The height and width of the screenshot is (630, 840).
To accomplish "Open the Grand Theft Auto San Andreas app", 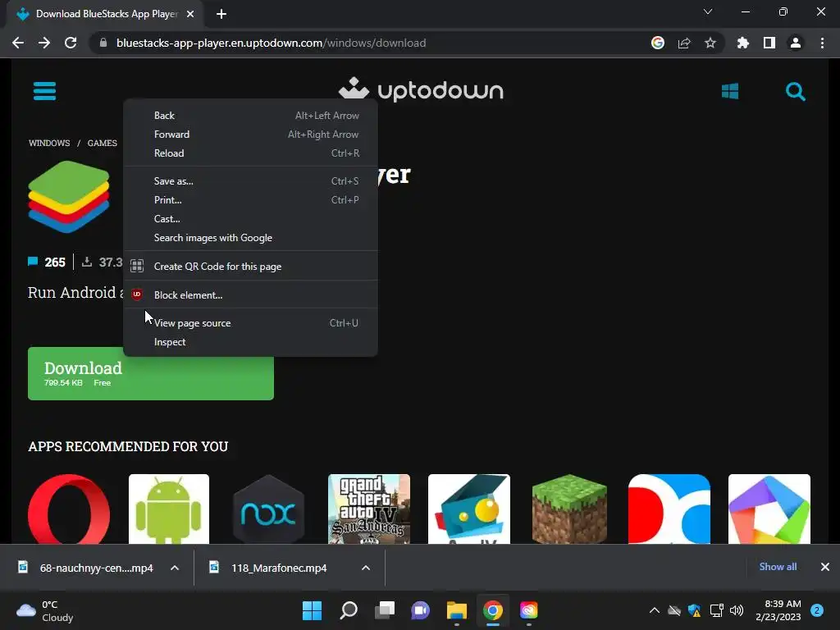I will pyautogui.click(x=369, y=509).
